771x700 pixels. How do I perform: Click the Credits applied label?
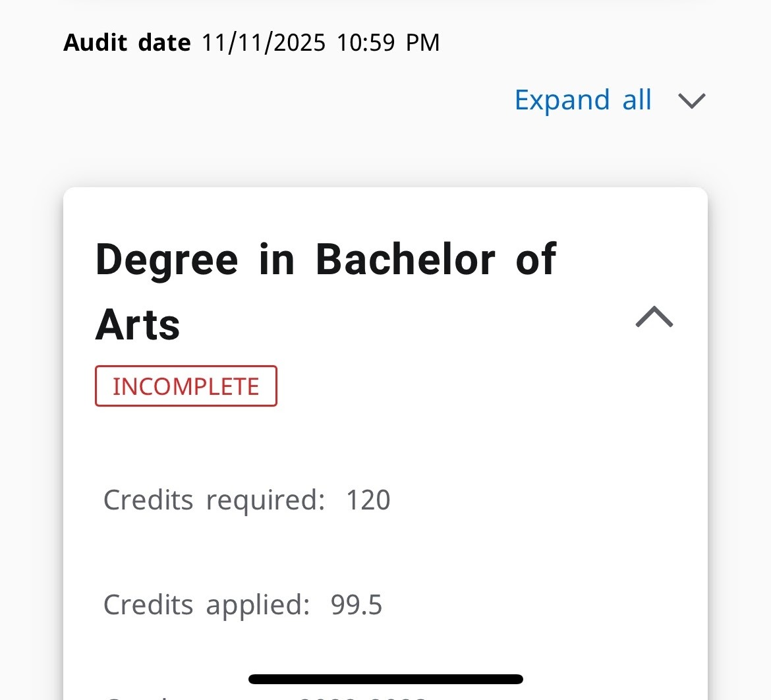pos(206,604)
